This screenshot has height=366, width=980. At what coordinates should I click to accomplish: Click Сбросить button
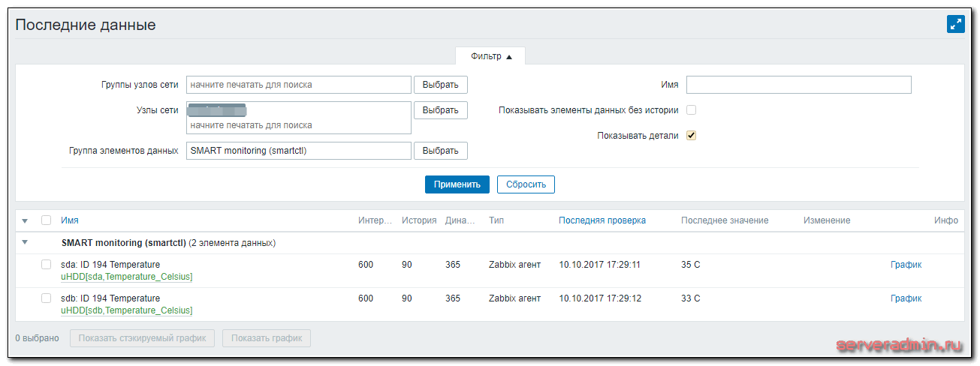click(x=526, y=184)
